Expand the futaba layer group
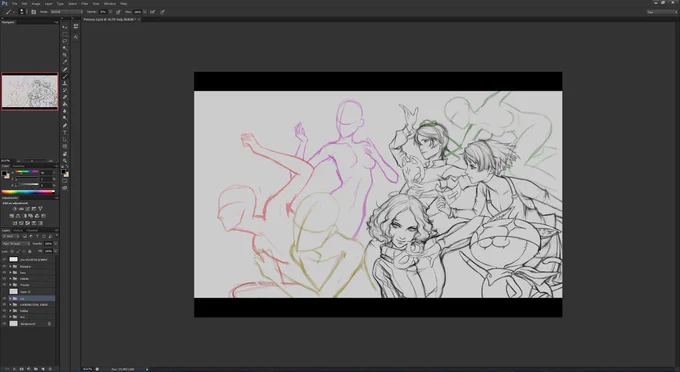The width and height of the screenshot is (680, 372). click(x=10, y=310)
